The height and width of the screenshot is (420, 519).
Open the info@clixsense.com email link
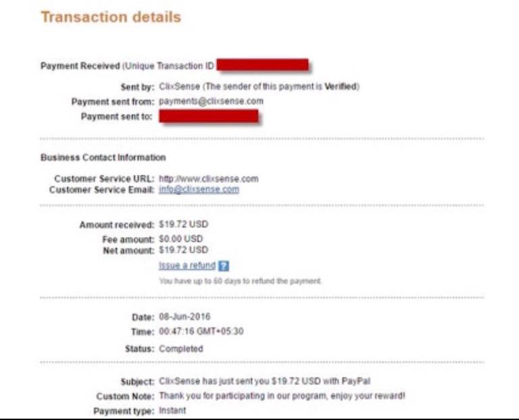point(199,190)
